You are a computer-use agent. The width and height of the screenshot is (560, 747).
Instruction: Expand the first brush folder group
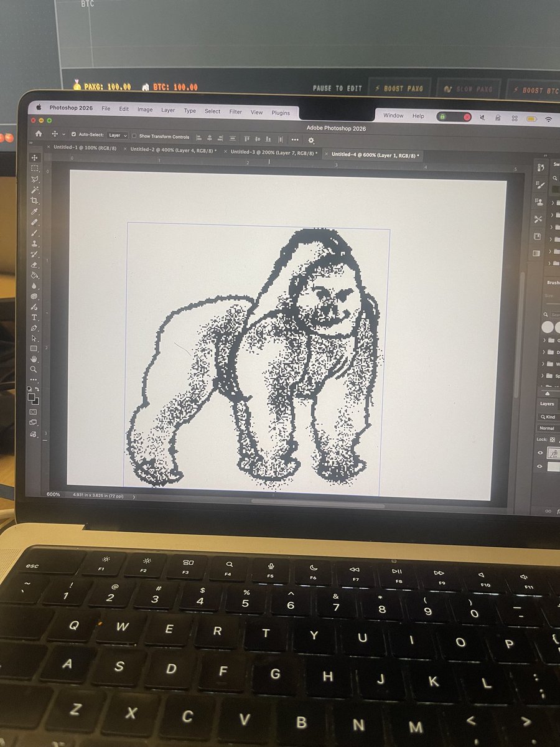click(x=544, y=341)
